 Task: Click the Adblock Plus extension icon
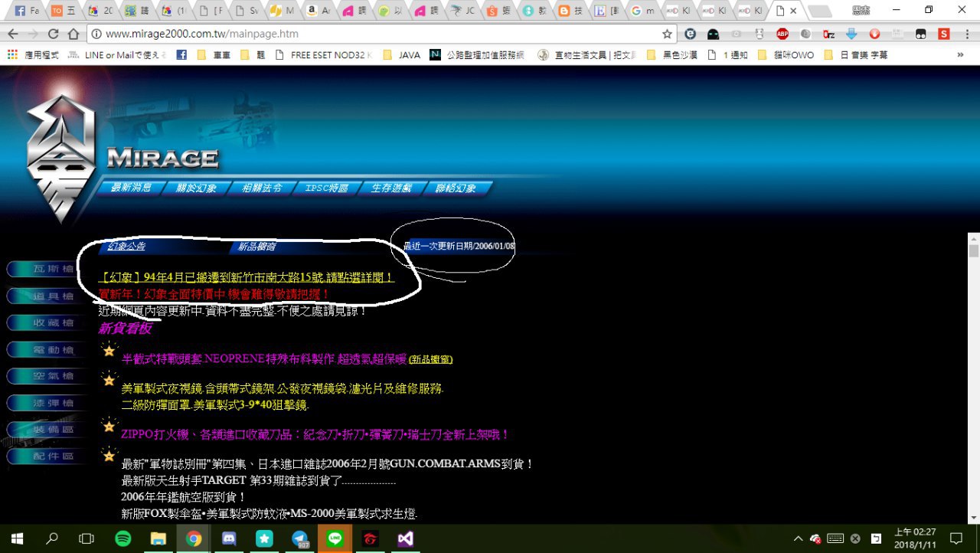782,34
